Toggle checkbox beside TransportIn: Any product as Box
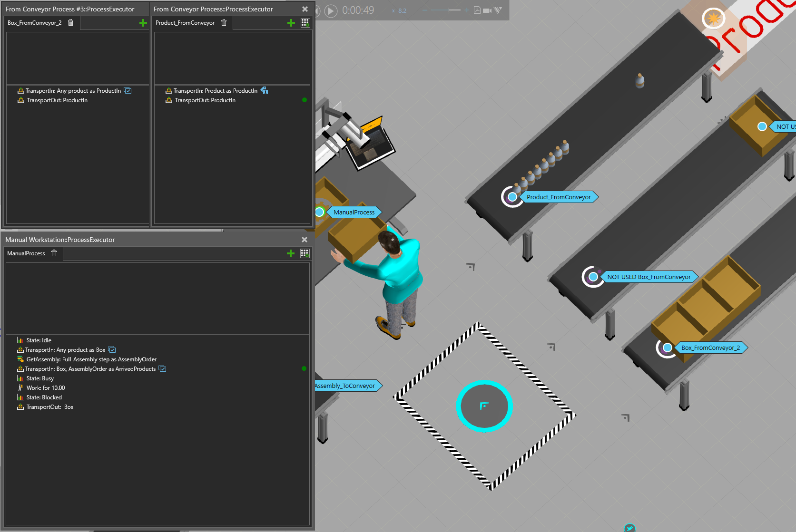Image resolution: width=796 pixels, height=532 pixels. [x=112, y=350]
